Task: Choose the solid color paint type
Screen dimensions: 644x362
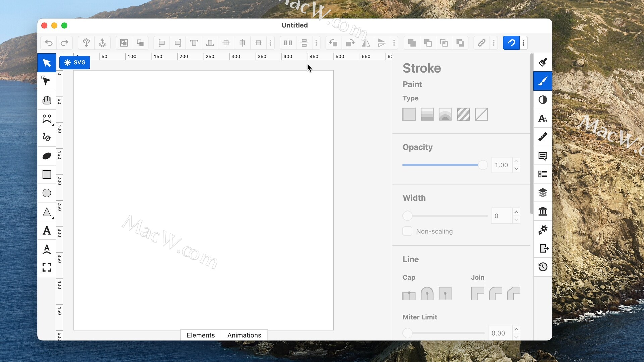Action: [409, 114]
